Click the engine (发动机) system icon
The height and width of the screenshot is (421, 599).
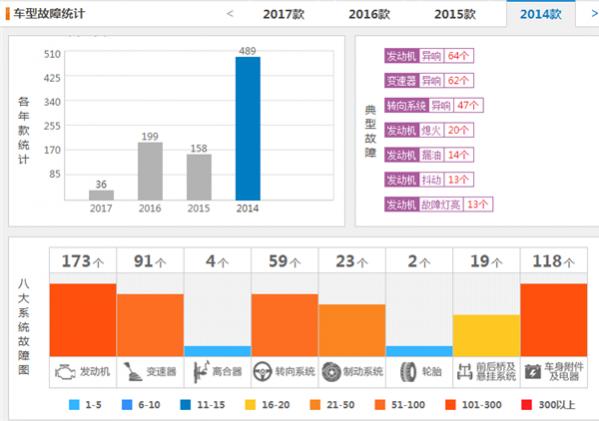pos(65,371)
